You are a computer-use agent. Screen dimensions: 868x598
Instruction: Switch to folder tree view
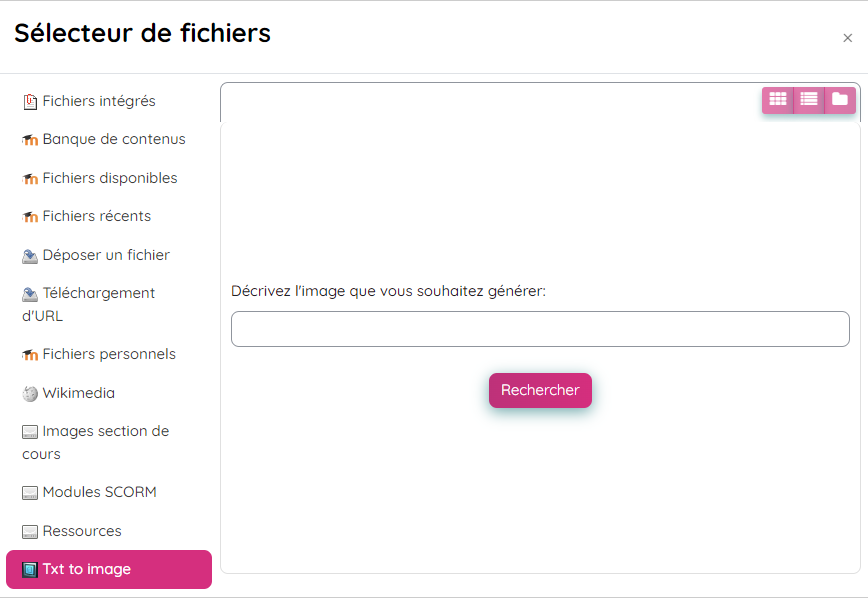[840, 100]
